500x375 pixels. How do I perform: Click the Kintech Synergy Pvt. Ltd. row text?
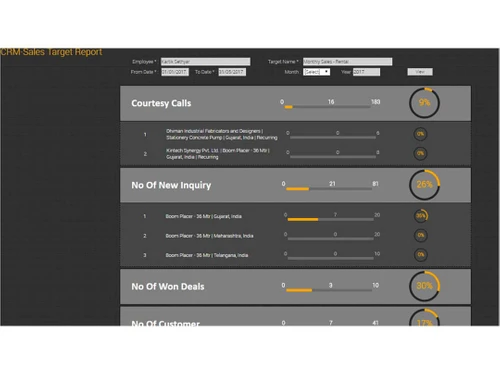tap(218, 154)
